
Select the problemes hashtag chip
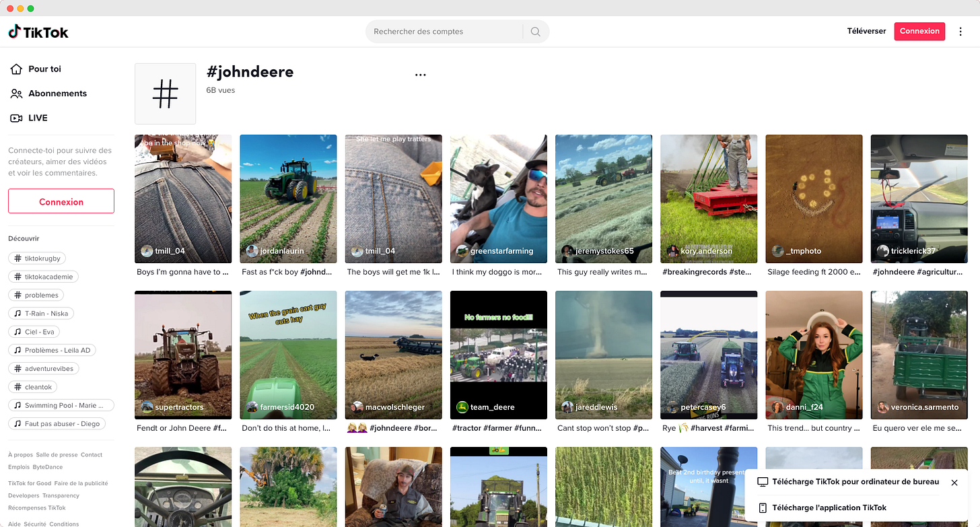36,295
